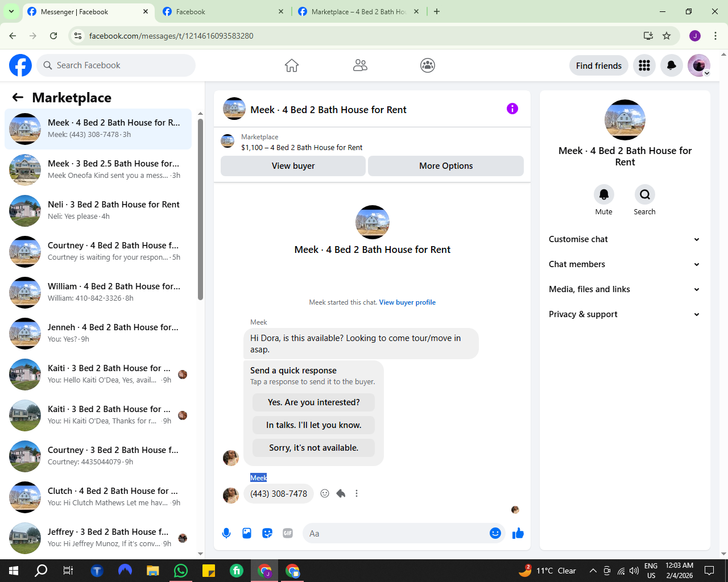Send a thumbs-up like
The width and height of the screenshot is (728, 582).
(x=518, y=533)
